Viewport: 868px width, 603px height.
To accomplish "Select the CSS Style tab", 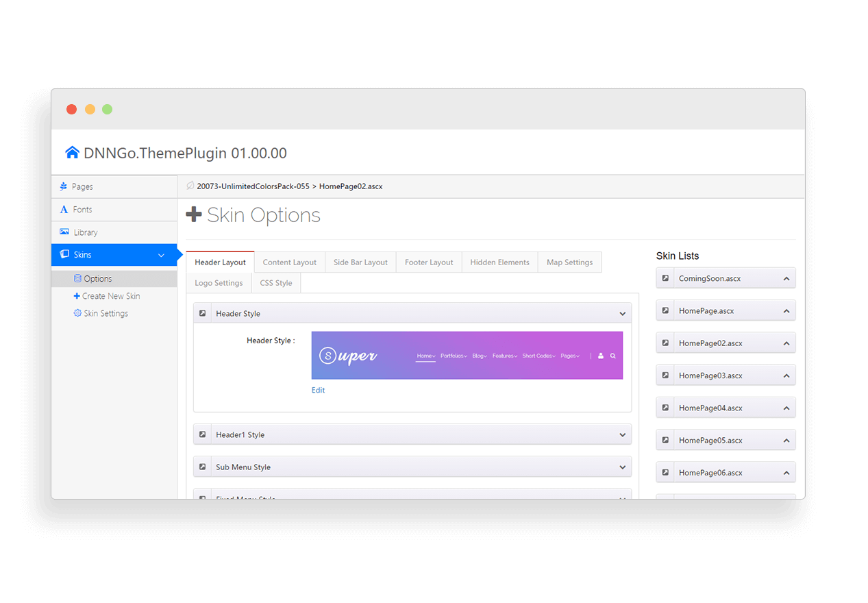I will [275, 283].
